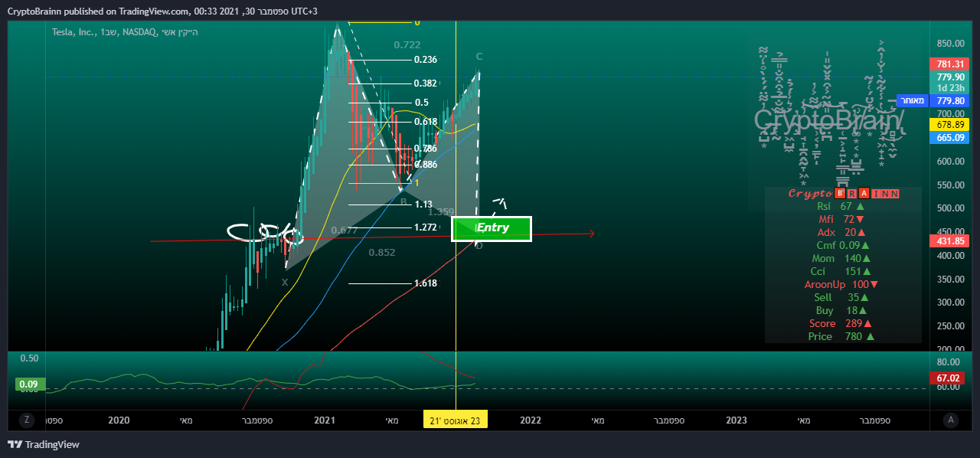The image size is (980, 458).
Task: Click the 0.852 harmonic ratio label
Action: click(382, 253)
